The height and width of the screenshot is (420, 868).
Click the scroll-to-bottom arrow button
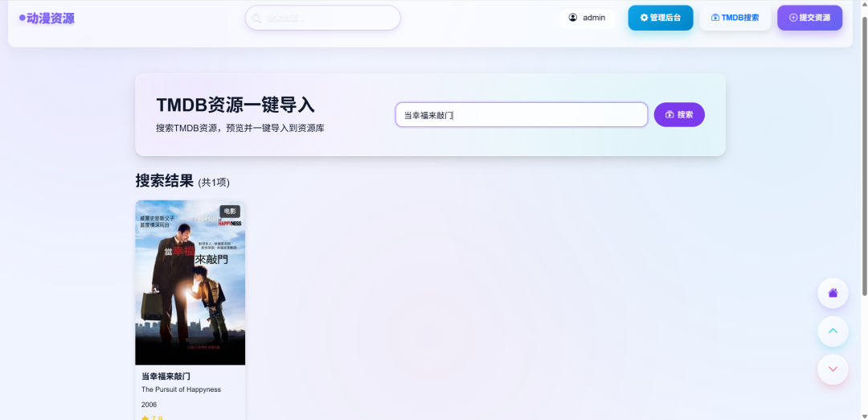pyautogui.click(x=833, y=369)
